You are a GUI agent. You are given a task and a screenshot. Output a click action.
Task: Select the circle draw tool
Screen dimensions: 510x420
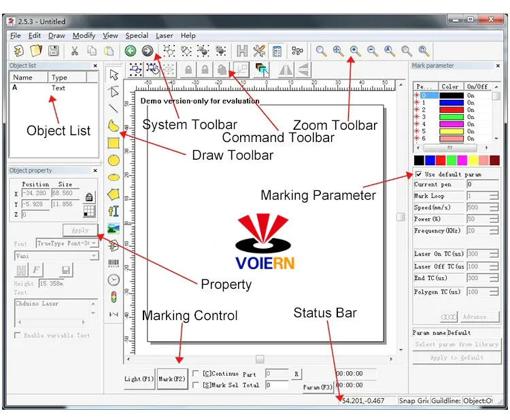tap(114, 160)
